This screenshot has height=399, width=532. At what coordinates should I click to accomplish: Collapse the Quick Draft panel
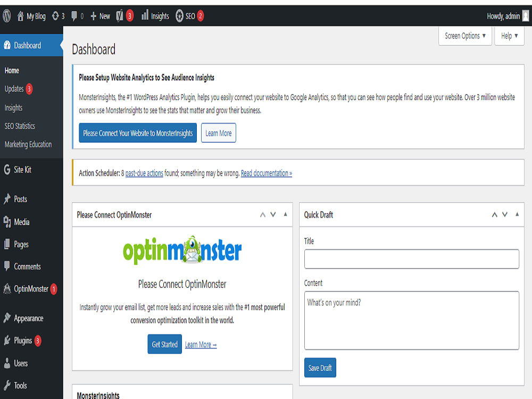(517, 214)
